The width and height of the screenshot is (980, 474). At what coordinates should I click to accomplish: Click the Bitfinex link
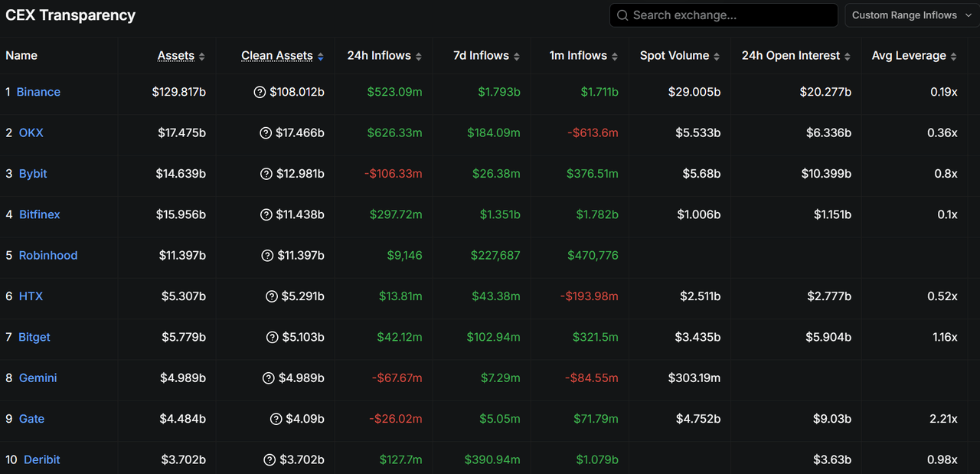[x=39, y=214]
